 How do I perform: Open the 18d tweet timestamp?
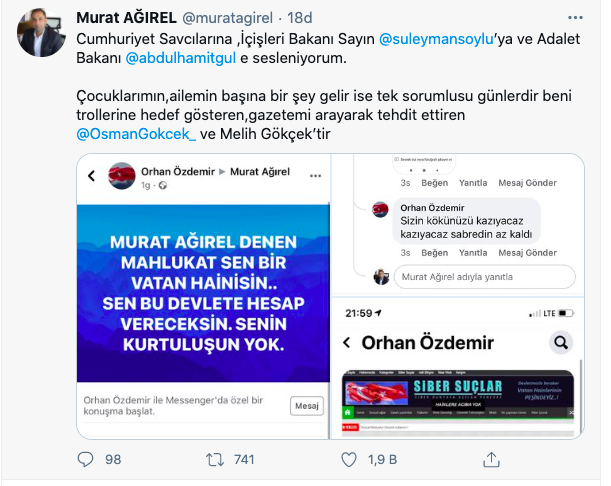pos(300,18)
